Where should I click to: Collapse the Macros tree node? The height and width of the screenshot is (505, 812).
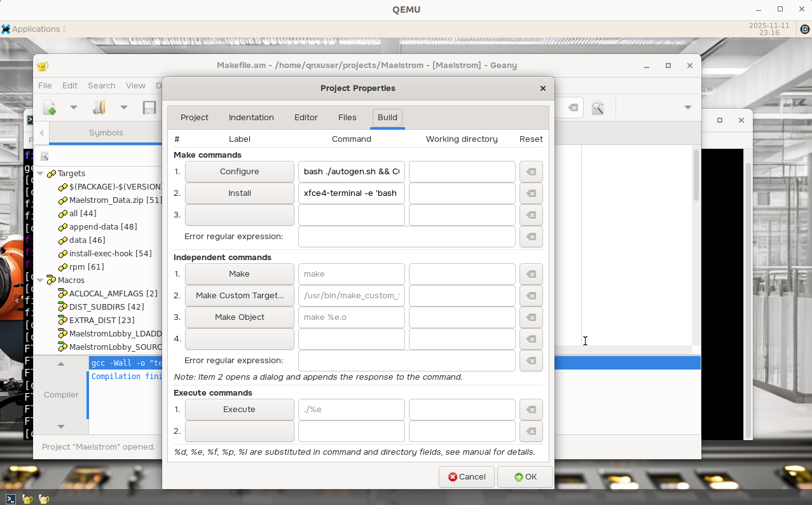click(40, 280)
